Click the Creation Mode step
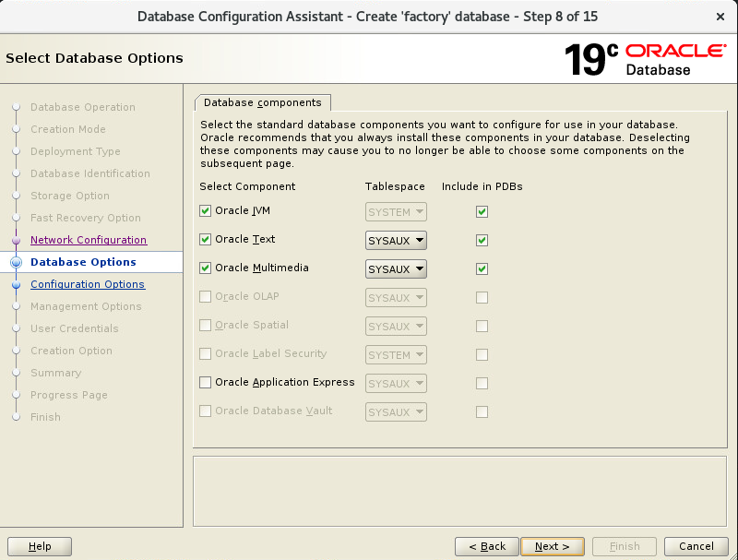The width and height of the screenshot is (738, 560). point(68,129)
